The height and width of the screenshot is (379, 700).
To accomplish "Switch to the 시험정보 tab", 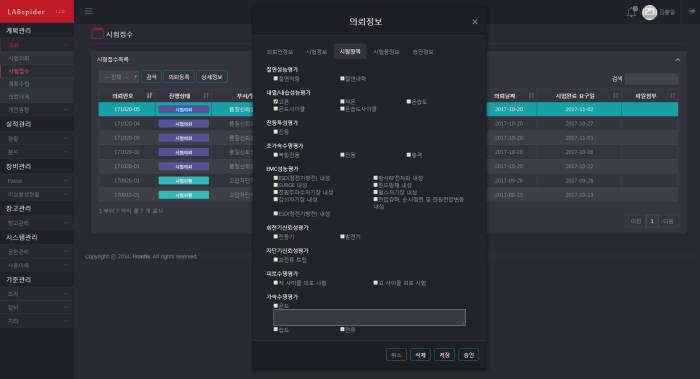I will [317, 52].
